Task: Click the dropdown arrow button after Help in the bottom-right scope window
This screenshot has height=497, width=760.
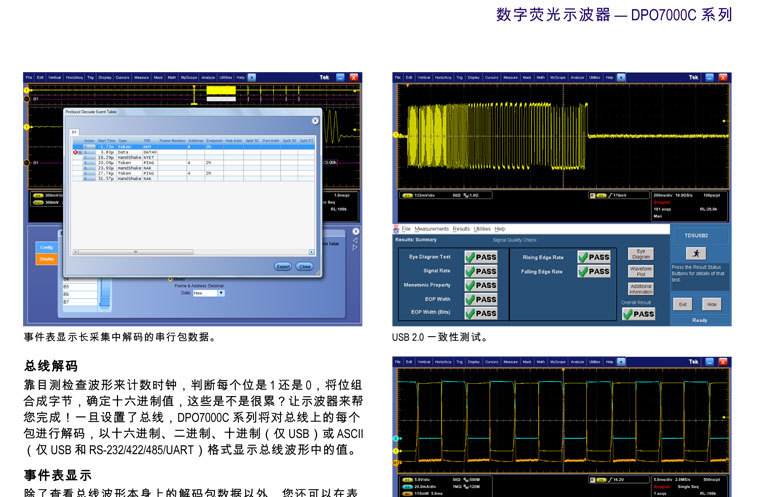Action: tap(621, 362)
